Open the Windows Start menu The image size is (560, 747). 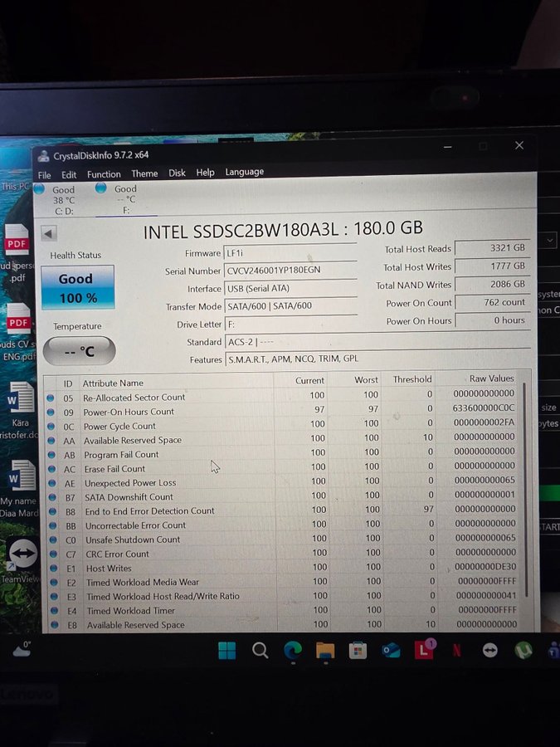(226, 650)
